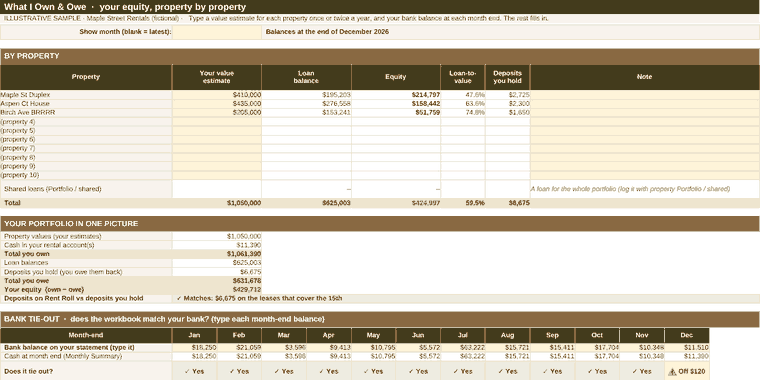Select Aspen Ct House equity $158,442
Image resolution: width=760 pixels, height=380 pixels.
tap(396, 104)
